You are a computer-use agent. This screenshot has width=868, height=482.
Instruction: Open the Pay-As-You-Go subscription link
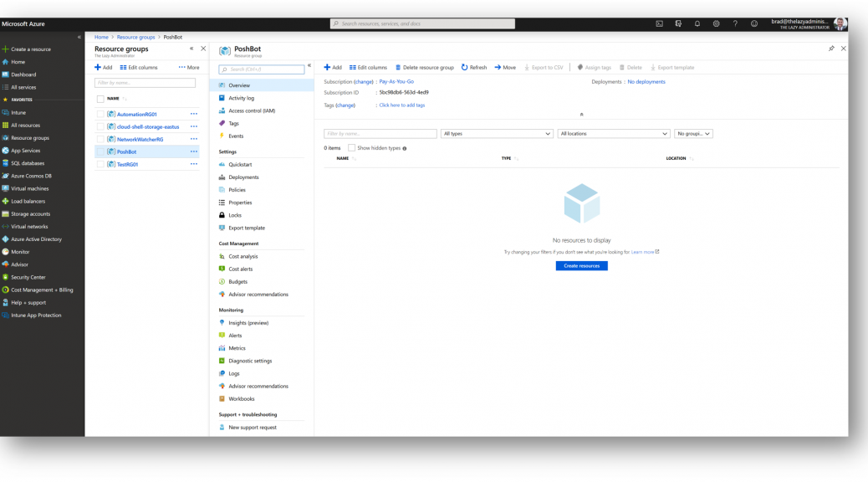point(396,82)
